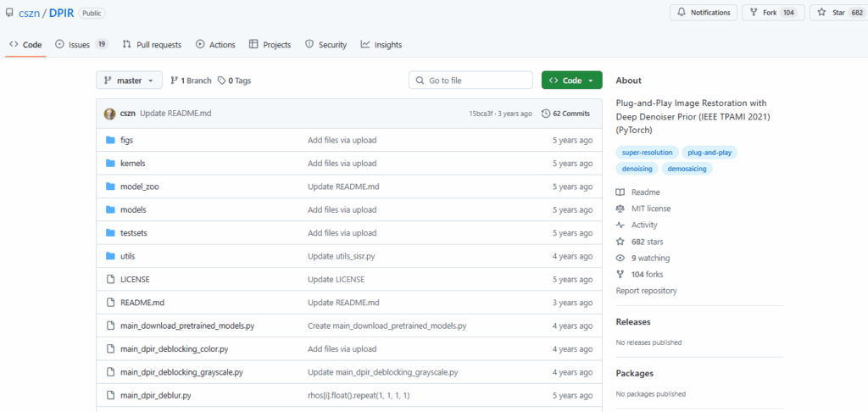Click the model_zoo folder icon
The height and width of the screenshot is (412, 868).
click(x=110, y=187)
